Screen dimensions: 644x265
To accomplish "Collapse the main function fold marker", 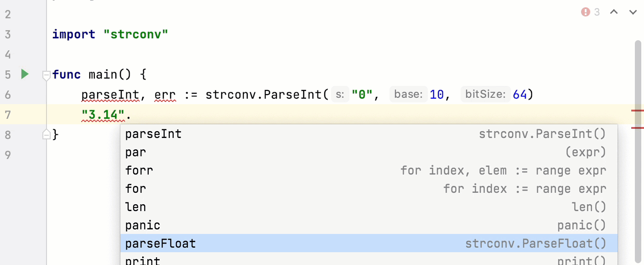I will (46, 75).
